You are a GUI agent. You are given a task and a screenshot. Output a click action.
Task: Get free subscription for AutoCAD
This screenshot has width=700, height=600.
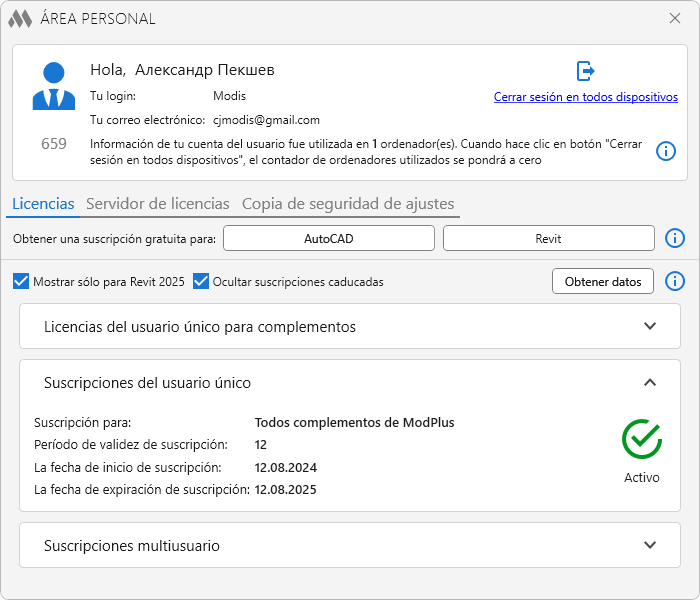point(329,238)
